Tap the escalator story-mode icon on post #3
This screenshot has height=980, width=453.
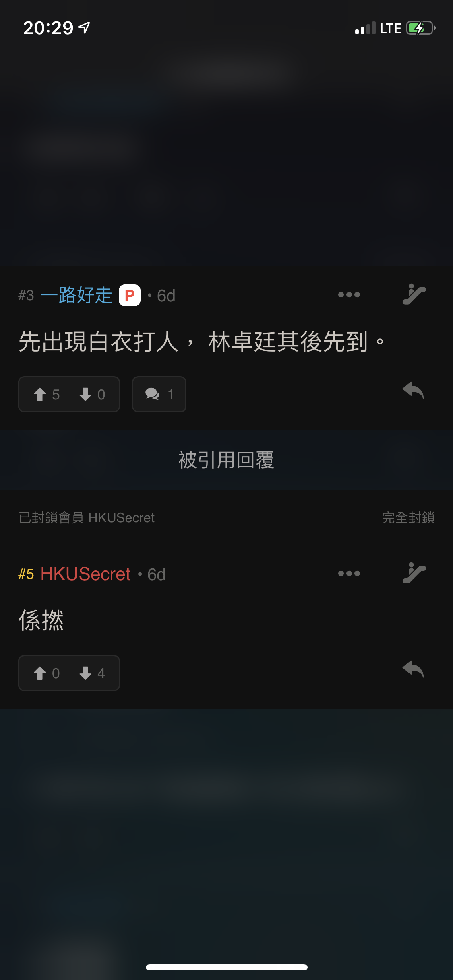(x=414, y=294)
